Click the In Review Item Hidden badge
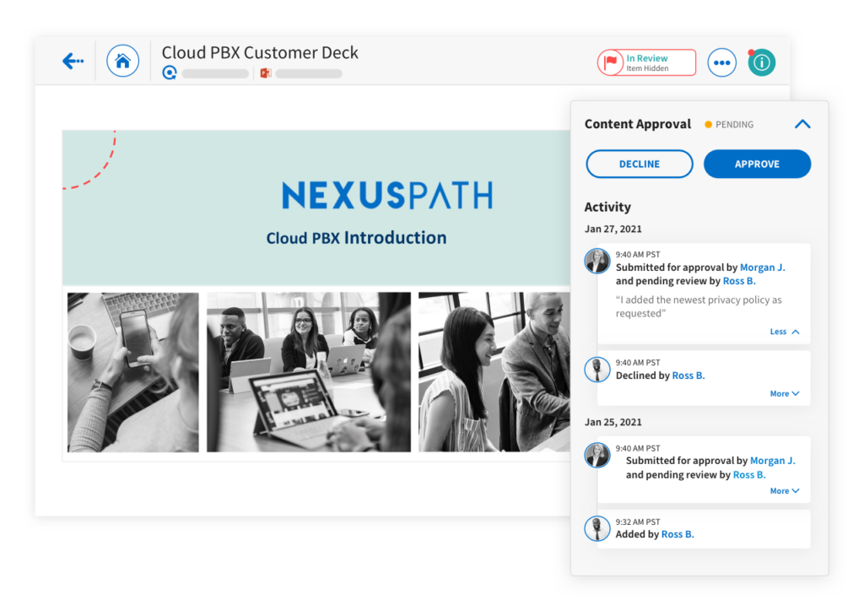Screen dimensions: 864x616 (646, 62)
